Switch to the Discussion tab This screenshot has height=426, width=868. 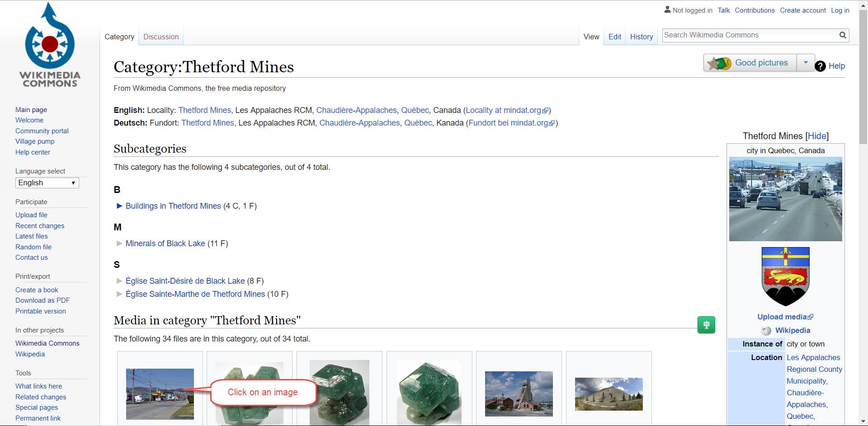pyautogui.click(x=160, y=37)
